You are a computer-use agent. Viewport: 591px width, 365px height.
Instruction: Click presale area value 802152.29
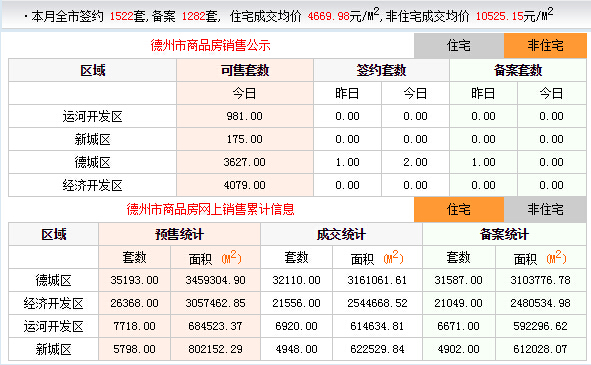coord(215,349)
